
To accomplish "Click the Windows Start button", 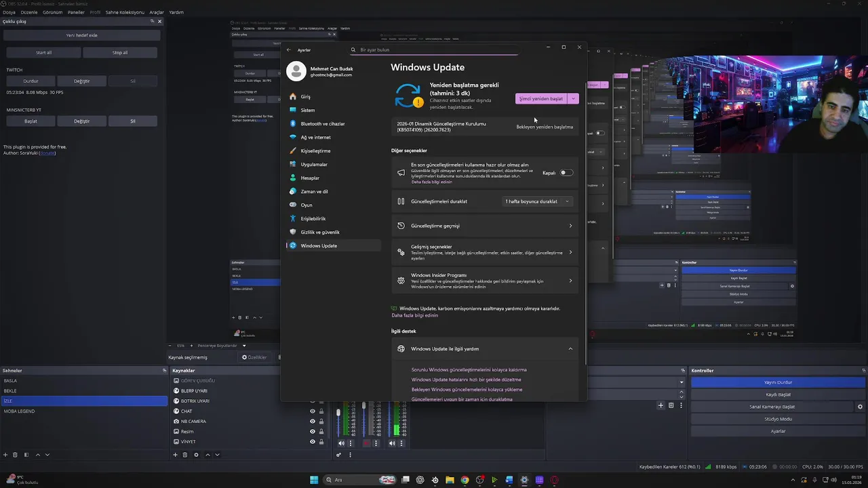I will pos(314,480).
